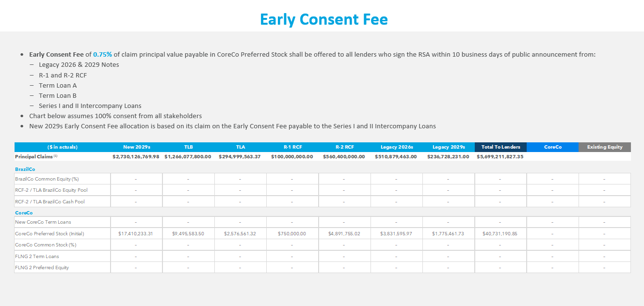
Task: Select the R-2 RCF column header
Action: pos(344,147)
